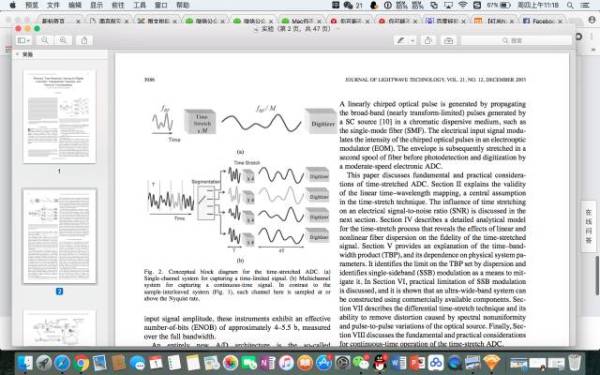This screenshot has width=600, height=375.
Task: Open the Share button in Preview toolbar
Action: 84,40
